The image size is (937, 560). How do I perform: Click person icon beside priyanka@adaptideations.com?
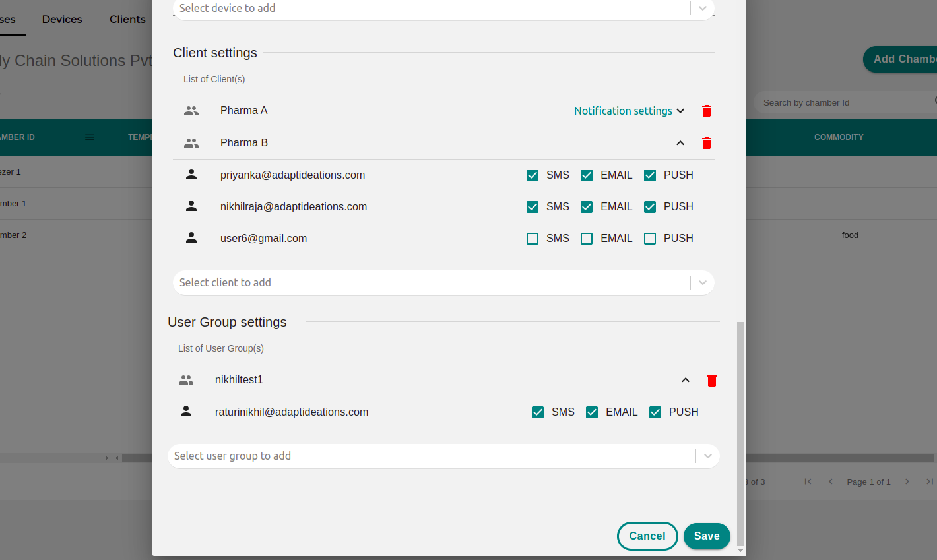[191, 175]
